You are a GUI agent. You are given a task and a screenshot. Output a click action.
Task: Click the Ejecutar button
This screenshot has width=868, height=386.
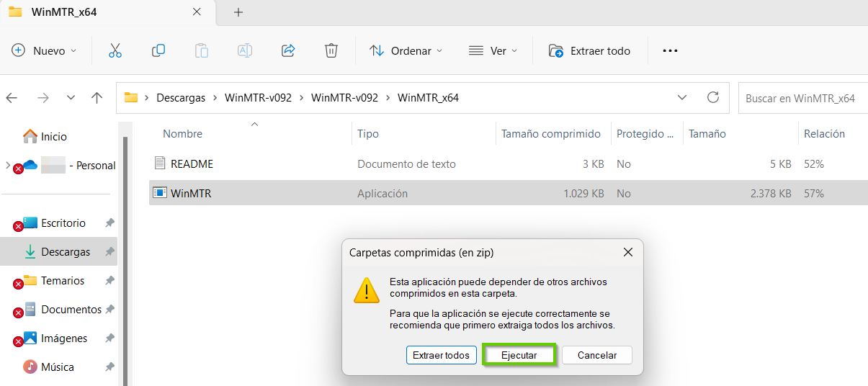(519, 355)
